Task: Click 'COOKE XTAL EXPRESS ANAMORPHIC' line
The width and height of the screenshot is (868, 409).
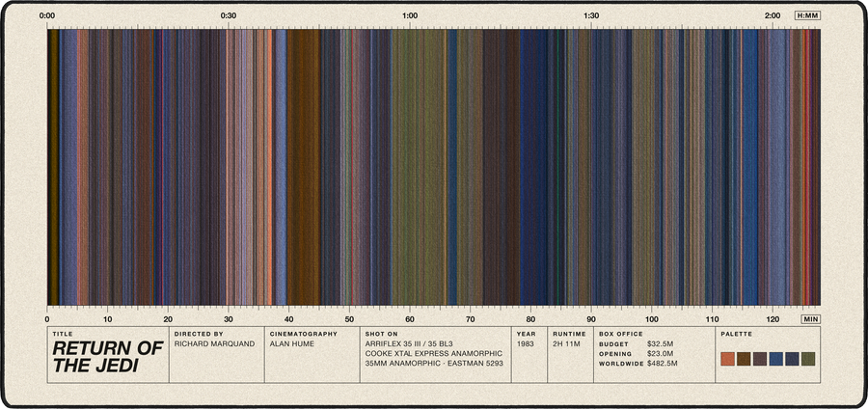Action: [x=433, y=353]
